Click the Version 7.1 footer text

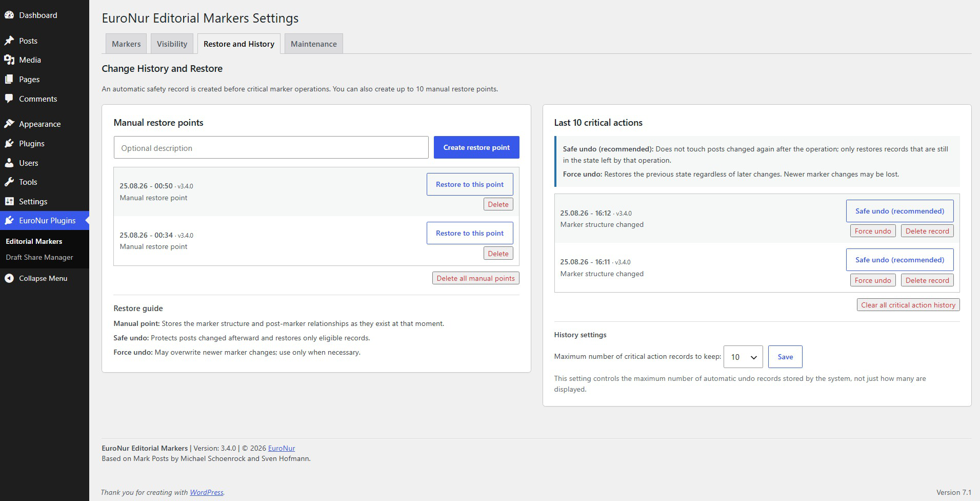[x=954, y=492]
